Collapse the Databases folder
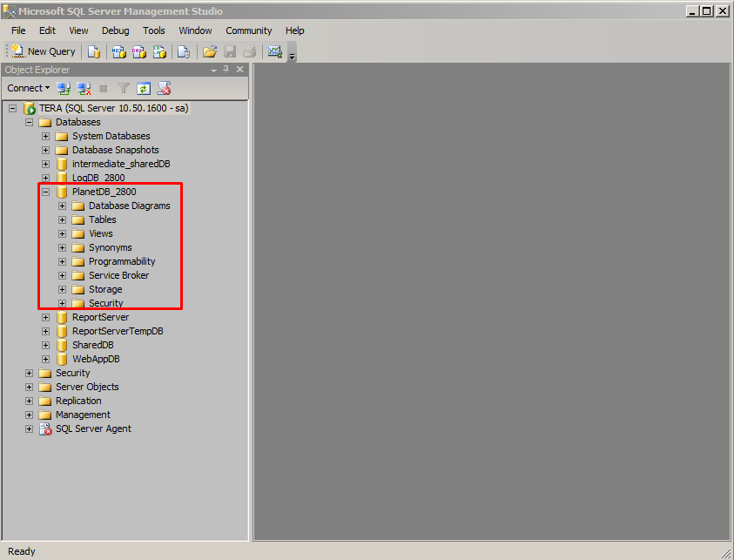 click(x=29, y=122)
